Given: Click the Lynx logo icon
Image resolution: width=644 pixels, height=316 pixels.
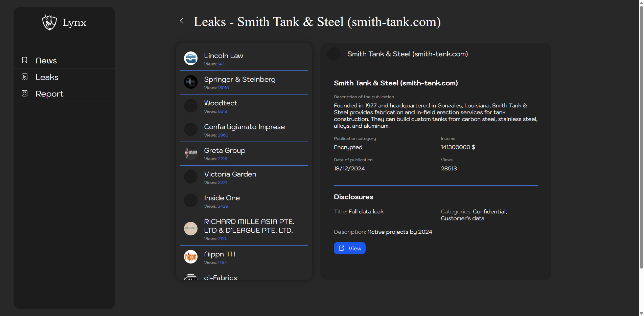Looking at the screenshot, I should 49,22.
